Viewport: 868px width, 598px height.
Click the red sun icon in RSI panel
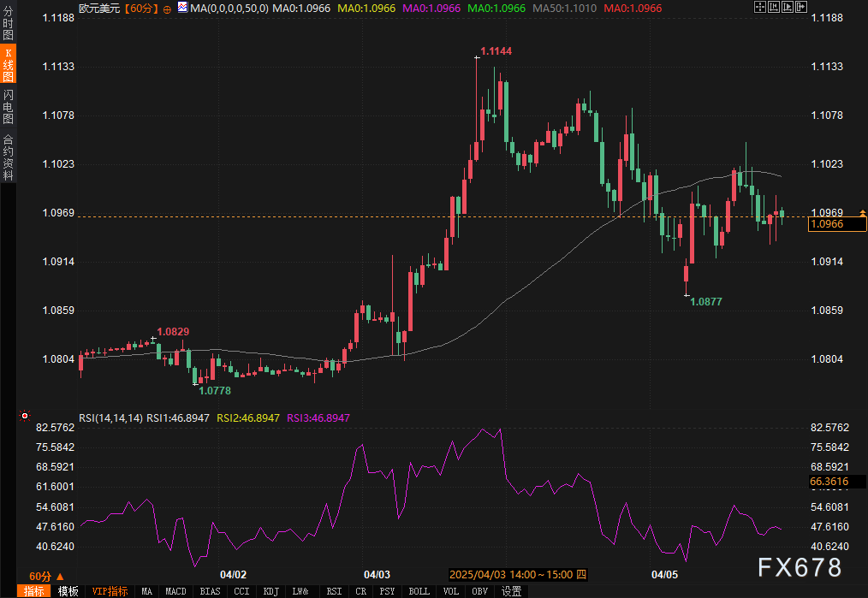tap(24, 417)
